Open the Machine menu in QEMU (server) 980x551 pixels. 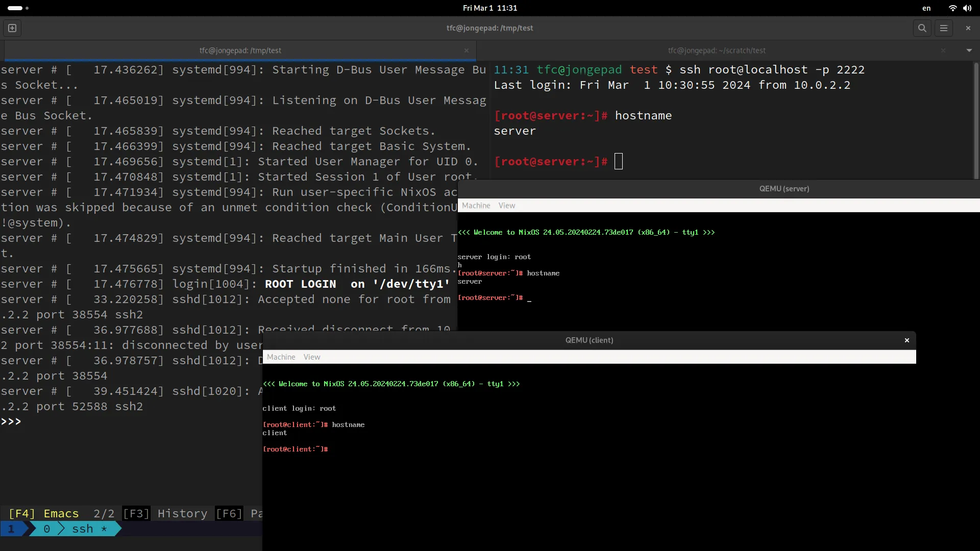[x=476, y=205]
